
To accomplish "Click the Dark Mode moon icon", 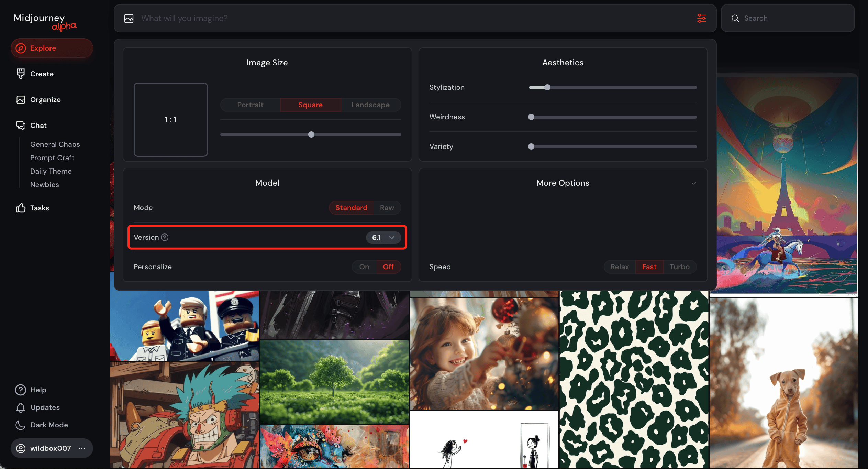I will coord(21,425).
